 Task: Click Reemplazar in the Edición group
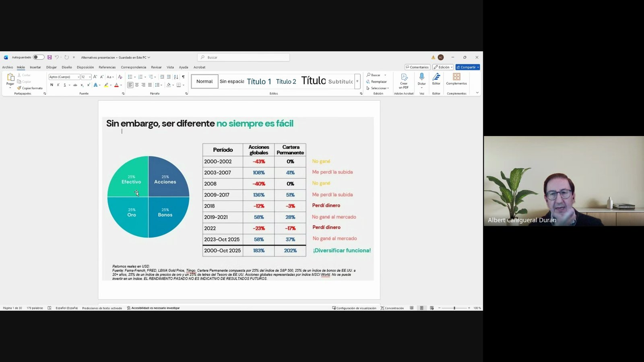(377, 82)
